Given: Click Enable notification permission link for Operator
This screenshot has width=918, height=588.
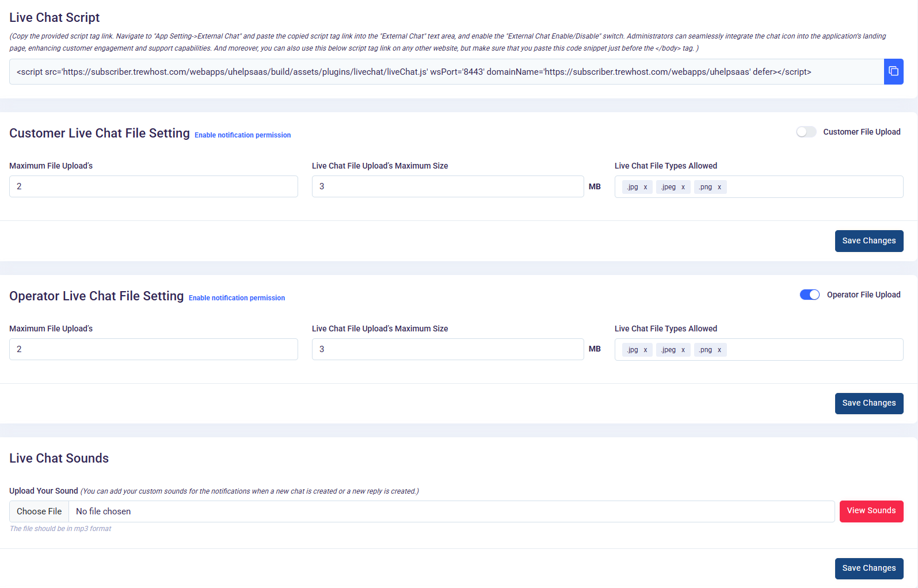Looking at the screenshot, I should coord(237,298).
